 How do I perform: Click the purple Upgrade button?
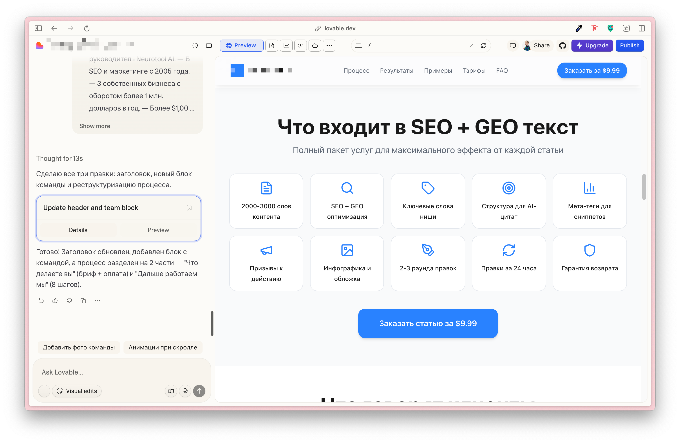(x=592, y=45)
